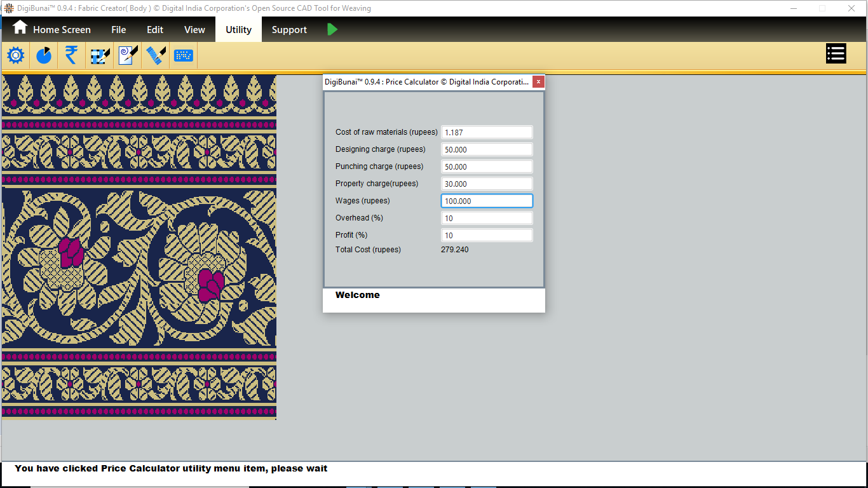This screenshot has height=488, width=868.
Task: Click the Profit percentage field
Action: point(487,235)
